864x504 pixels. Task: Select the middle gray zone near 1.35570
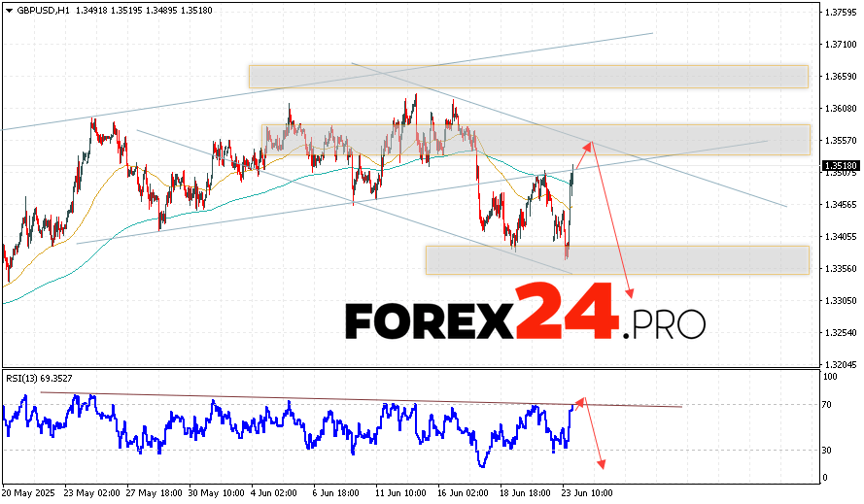[x=535, y=139]
